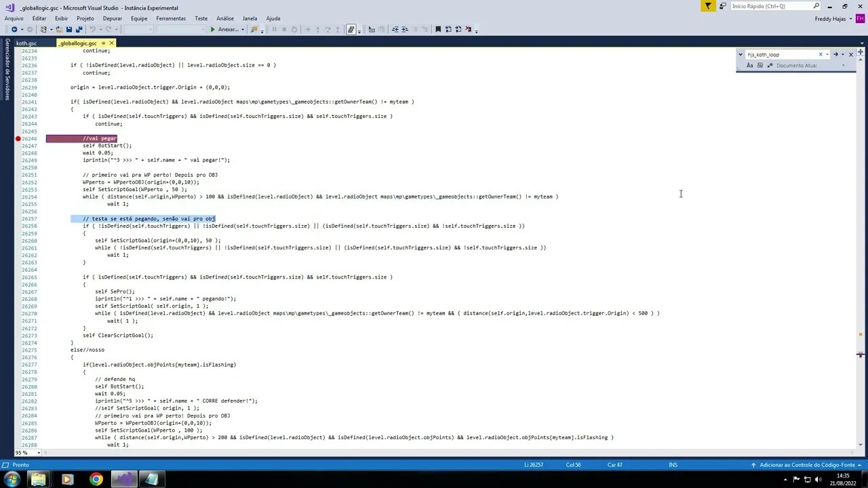Save the current file with the disk icon
This screenshot has height=488, width=868.
tap(68, 29)
